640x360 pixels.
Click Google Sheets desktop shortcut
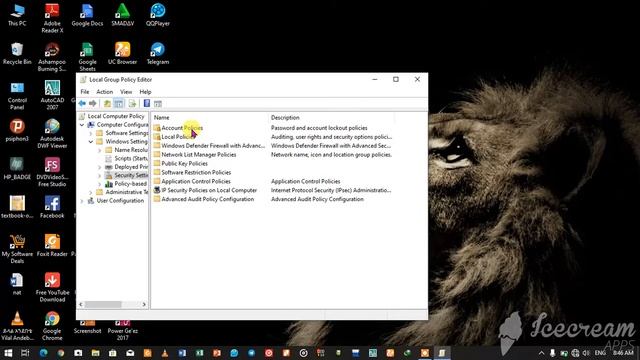click(x=87, y=57)
